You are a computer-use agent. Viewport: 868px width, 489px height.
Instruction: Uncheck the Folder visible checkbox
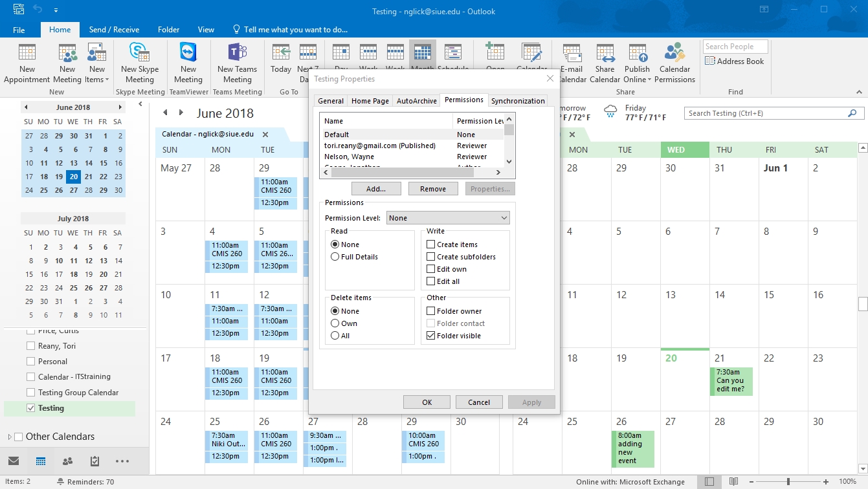(430, 336)
